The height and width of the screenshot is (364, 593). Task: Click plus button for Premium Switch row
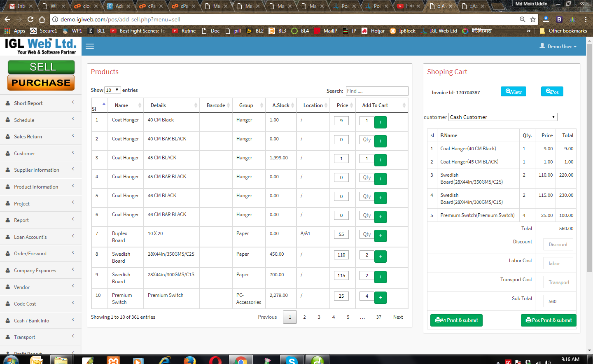tap(380, 298)
